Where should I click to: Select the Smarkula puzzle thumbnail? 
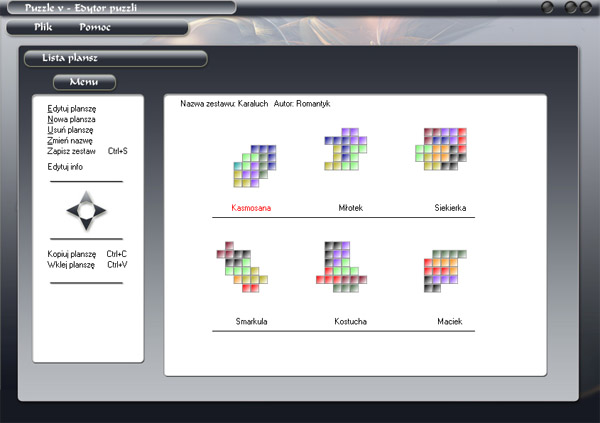pos(242,267)
